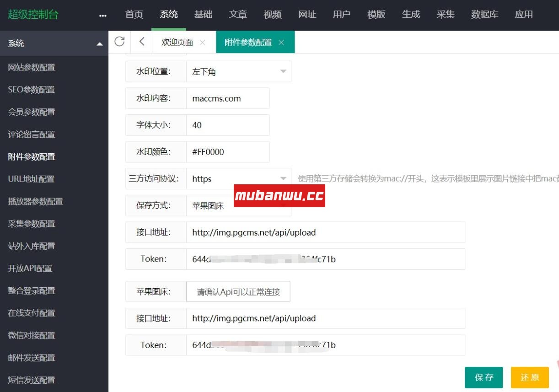
Task: Open the three-dots menu beside 超级控制台
Action: point(103,15)
